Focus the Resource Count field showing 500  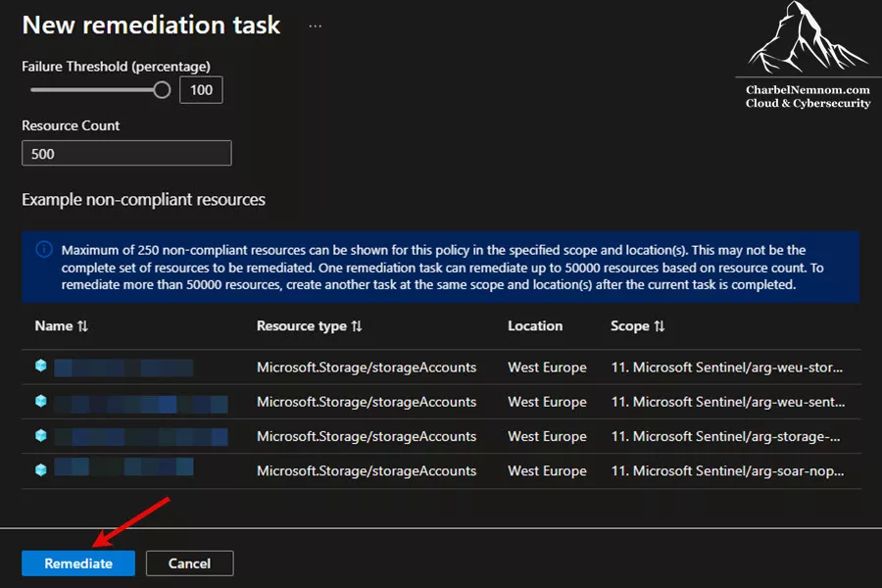(126, 153)
